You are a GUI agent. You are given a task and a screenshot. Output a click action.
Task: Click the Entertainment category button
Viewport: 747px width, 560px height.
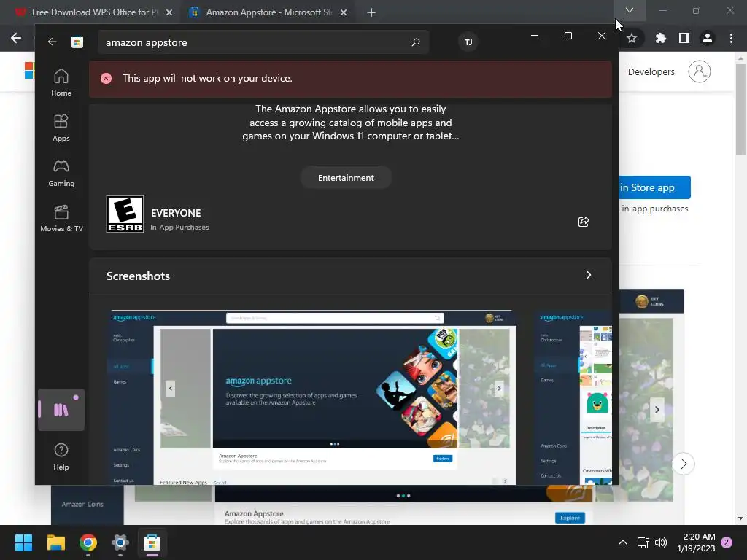coord(346,178)
